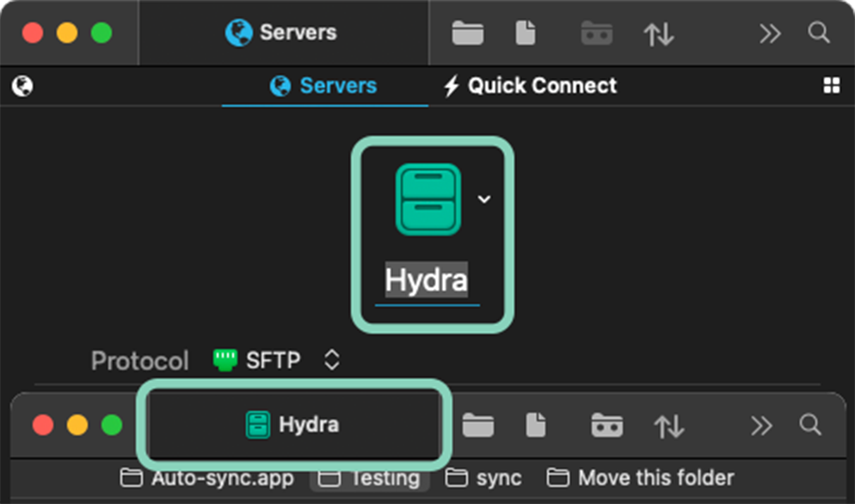Image resolution: width=855 pixels, height=504 pixels.
Task: Select the Move this folder item
Action: click(x=641, y=478)
